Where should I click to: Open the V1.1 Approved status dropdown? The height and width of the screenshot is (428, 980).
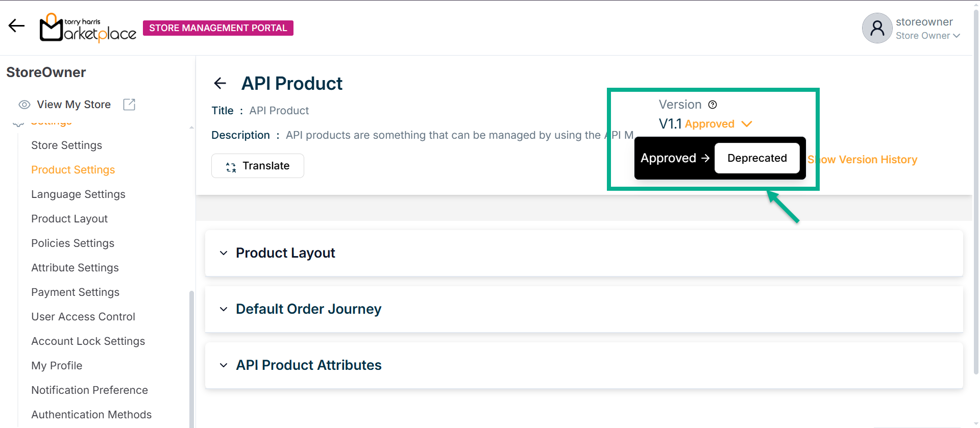click(746, 124)
